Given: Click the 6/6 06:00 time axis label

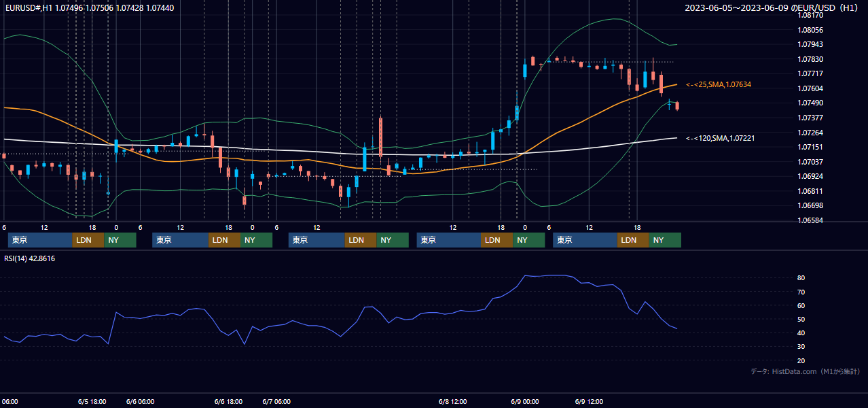Looking at the screenshot, I should (140, 402).
